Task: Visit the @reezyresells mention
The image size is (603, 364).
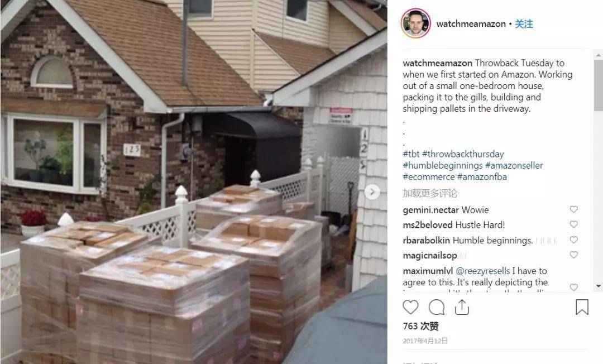Action: coord(482,271)
